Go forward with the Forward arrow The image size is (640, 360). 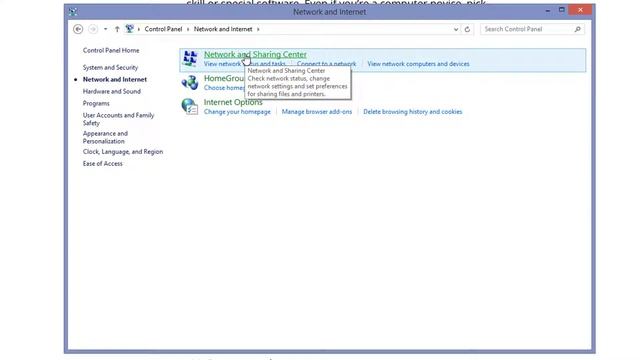[93, 29]
